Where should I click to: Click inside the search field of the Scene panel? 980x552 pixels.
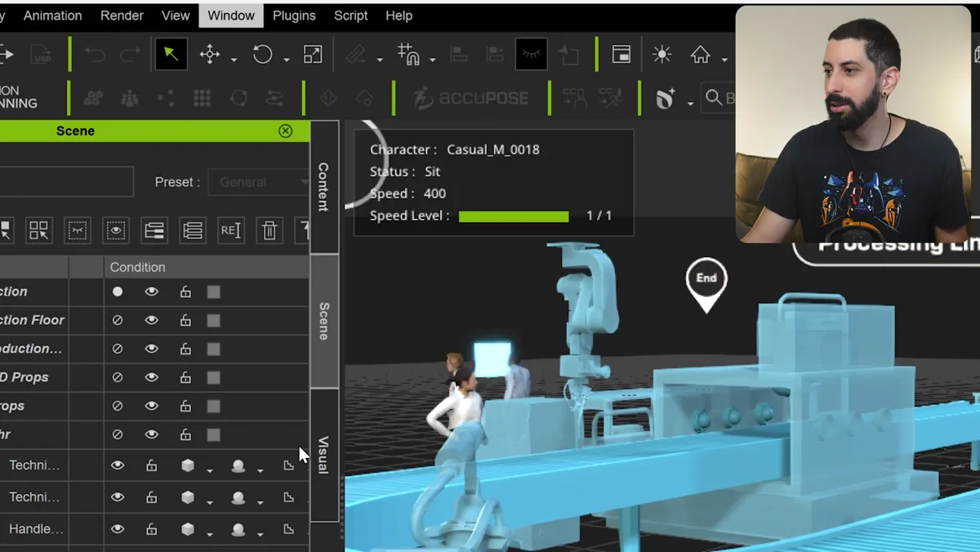click(67, 181)
